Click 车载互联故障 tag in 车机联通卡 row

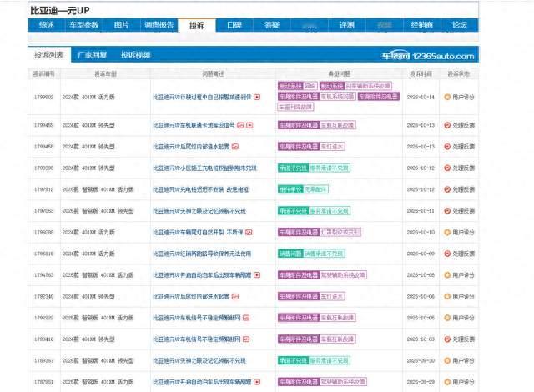338,125
